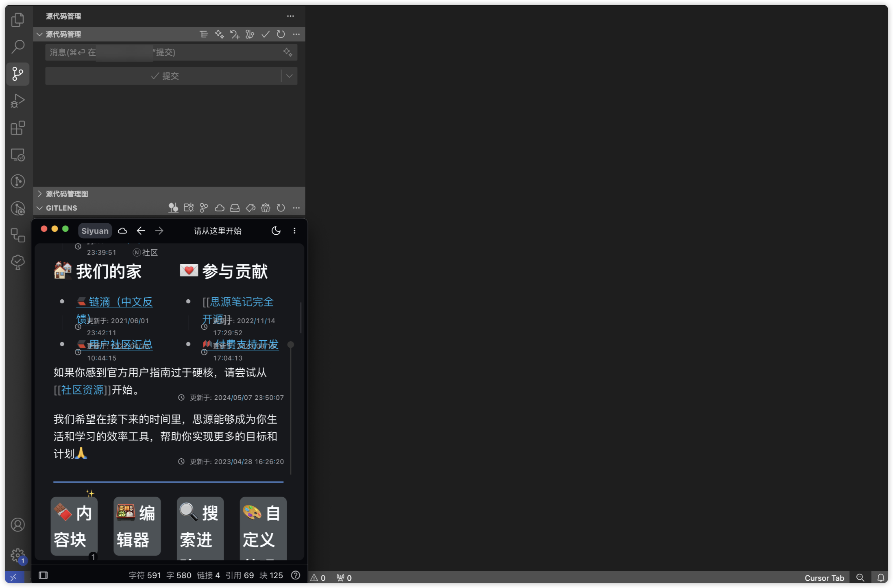Click the sparkle icon in commit message box

point(288,52)
